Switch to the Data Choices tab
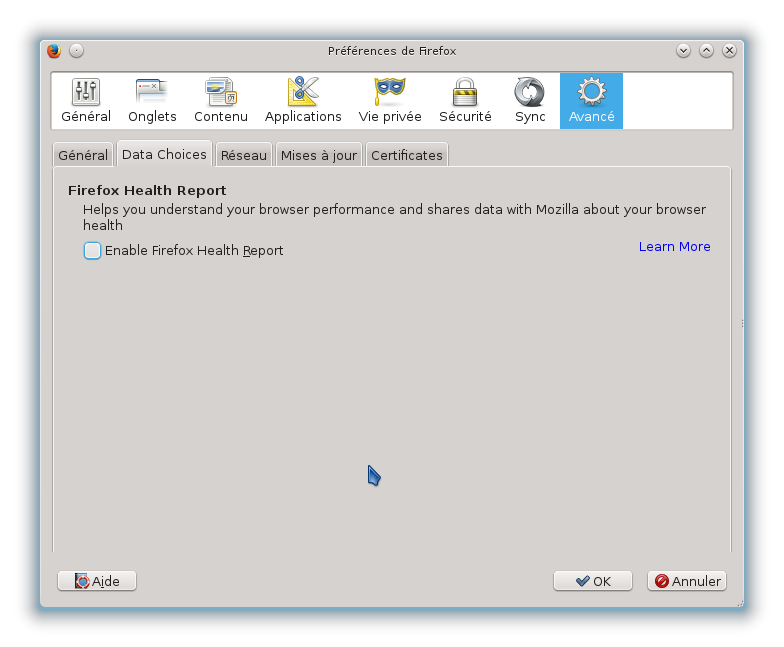This screenshot has width=784, height=647. pyautogui.click(x=164, y=154)
